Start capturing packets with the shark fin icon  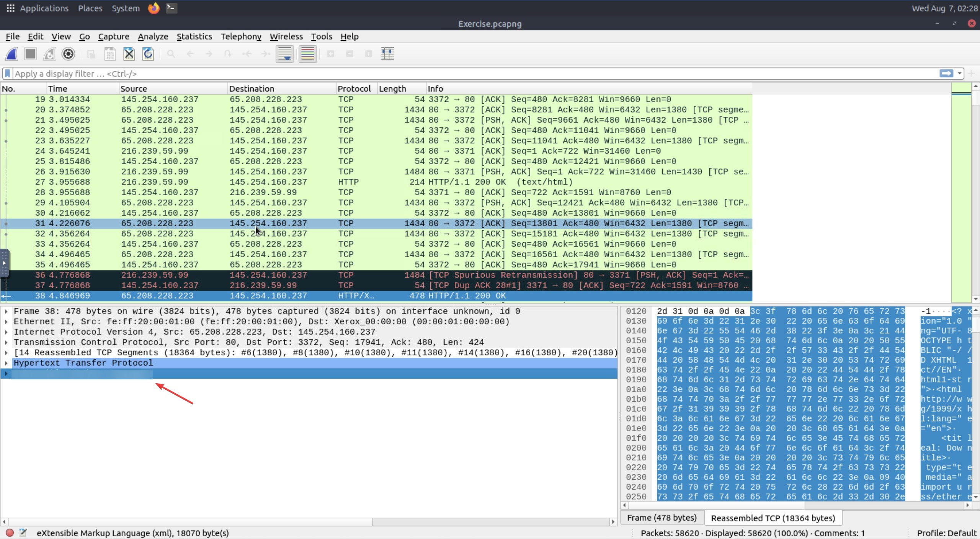pyautogui.click(x=11, y=54)
